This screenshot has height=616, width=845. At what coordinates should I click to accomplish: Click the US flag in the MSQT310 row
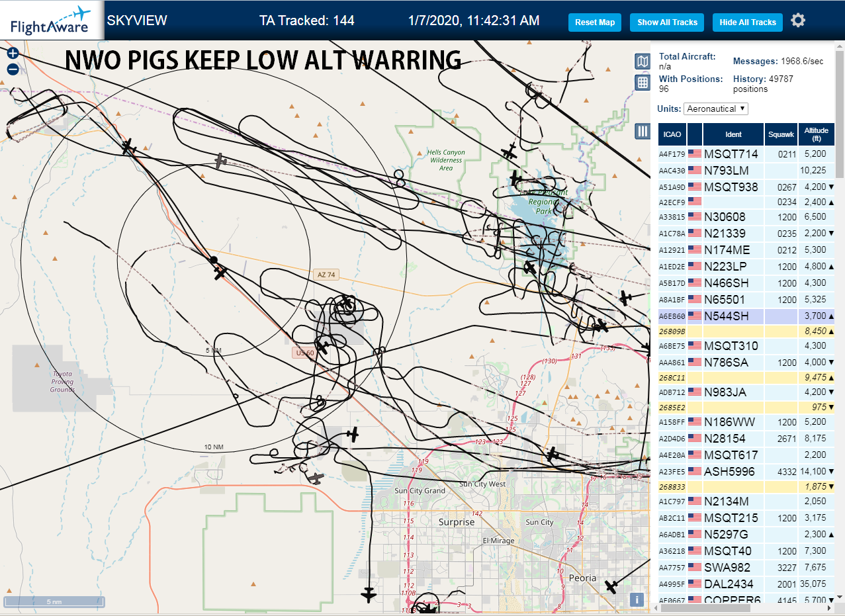click(x=695, y=345)
